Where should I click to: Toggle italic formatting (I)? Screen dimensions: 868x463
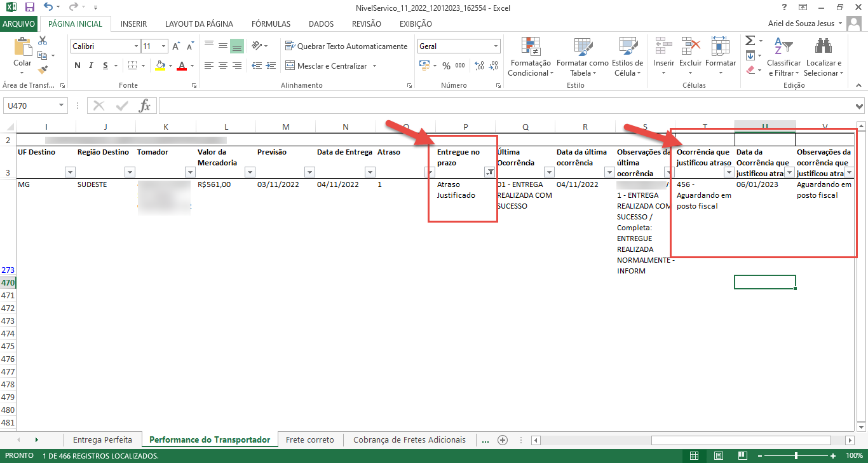coord(92,66)
